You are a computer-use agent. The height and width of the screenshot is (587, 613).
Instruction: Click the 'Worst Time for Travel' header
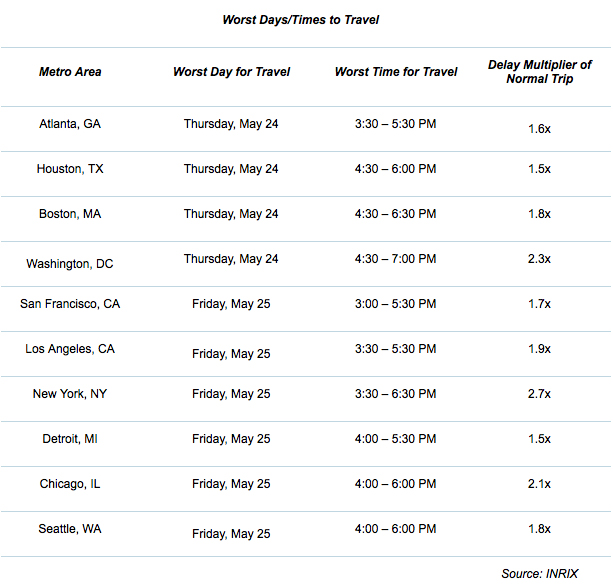[x=396, y=72]
